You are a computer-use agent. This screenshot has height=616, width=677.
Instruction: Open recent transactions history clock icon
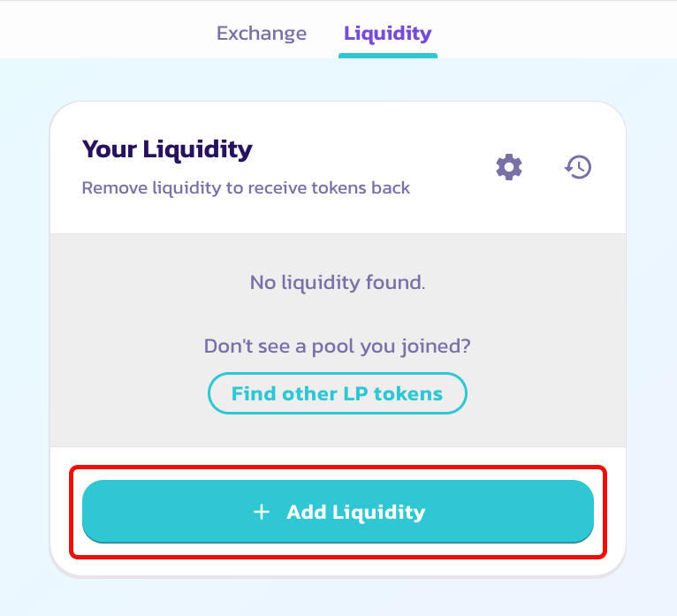[x=578, y=167]
